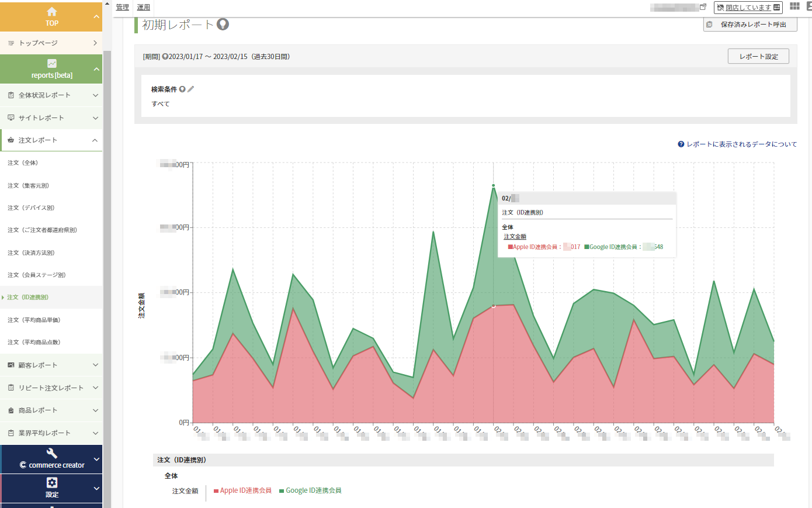Click the apps grid icon in top bar

tap(794, 6)
